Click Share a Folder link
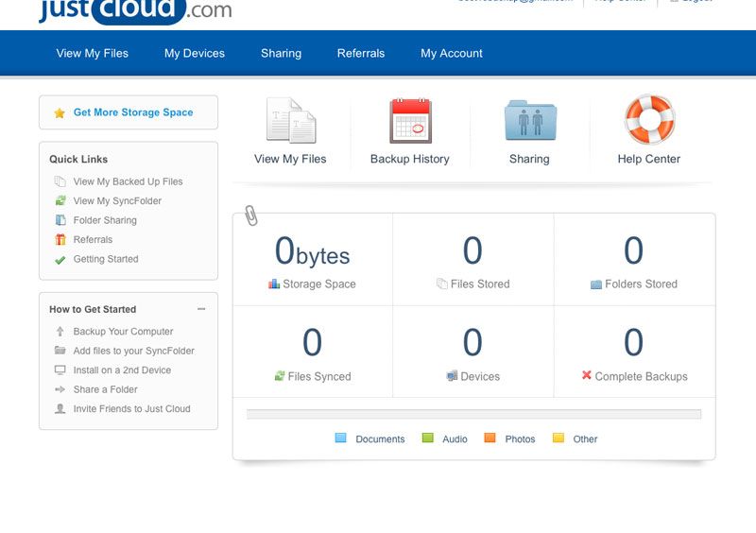Viewport: 756px width, 533px height. [x=105, y=389]
